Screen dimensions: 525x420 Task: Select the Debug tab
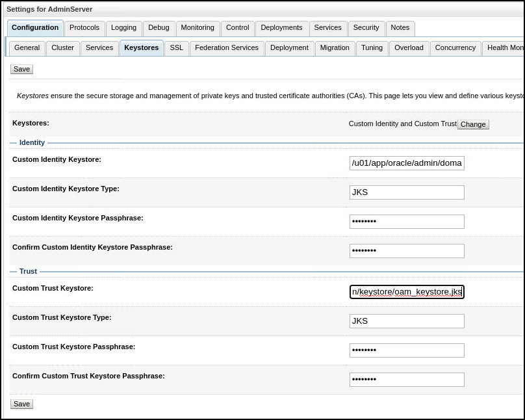pos(158,28)
